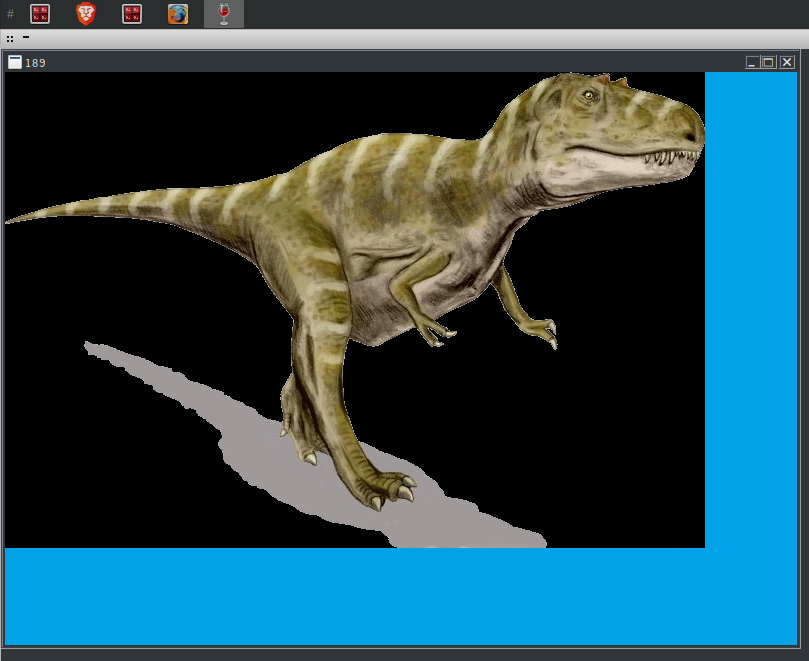809x661 pixels.
Task: Click the terminal icon between Brave and Firefox
Action: tap(132, 14)
